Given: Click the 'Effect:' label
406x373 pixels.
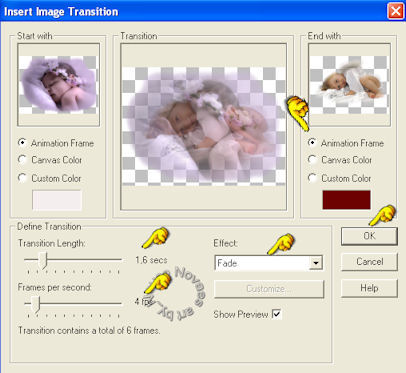Looking at the screenshot, I should coord(226,243).
